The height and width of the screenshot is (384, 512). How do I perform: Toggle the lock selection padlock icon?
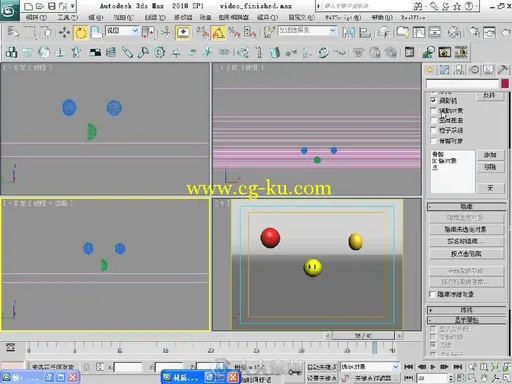tap(87, 367)
